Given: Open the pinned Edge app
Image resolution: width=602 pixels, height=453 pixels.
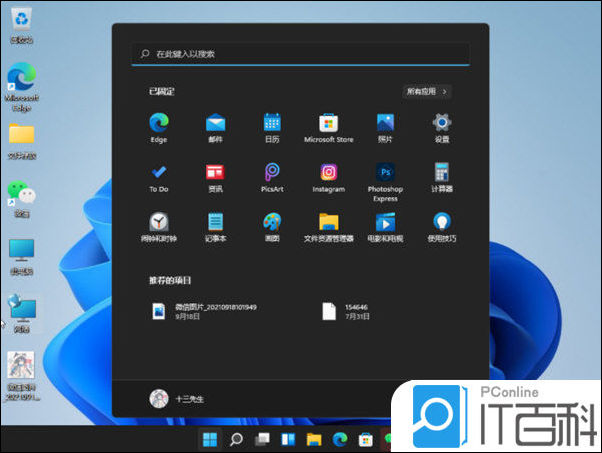Looking at the screenshot, I should click(x=159, y=128).
